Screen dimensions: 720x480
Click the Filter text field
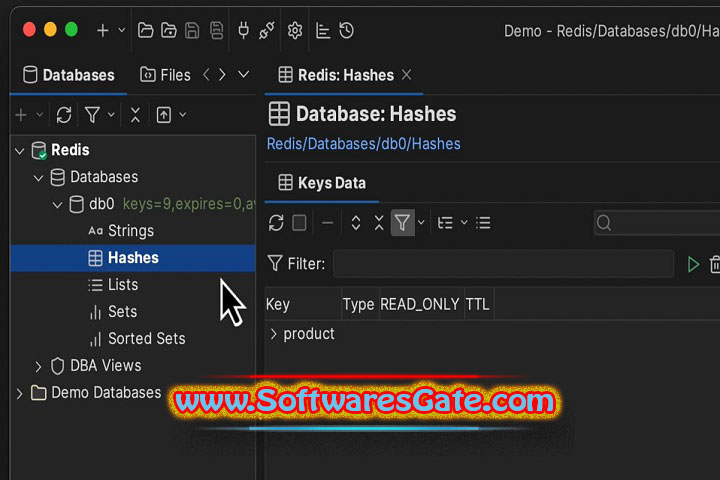pyautogui.click(x=503, y=264)
